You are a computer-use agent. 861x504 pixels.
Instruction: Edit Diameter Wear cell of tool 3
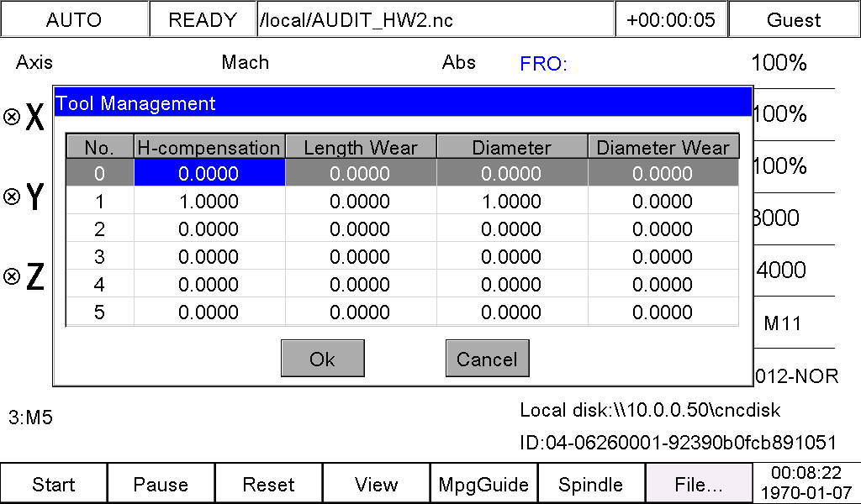(663, 257)
